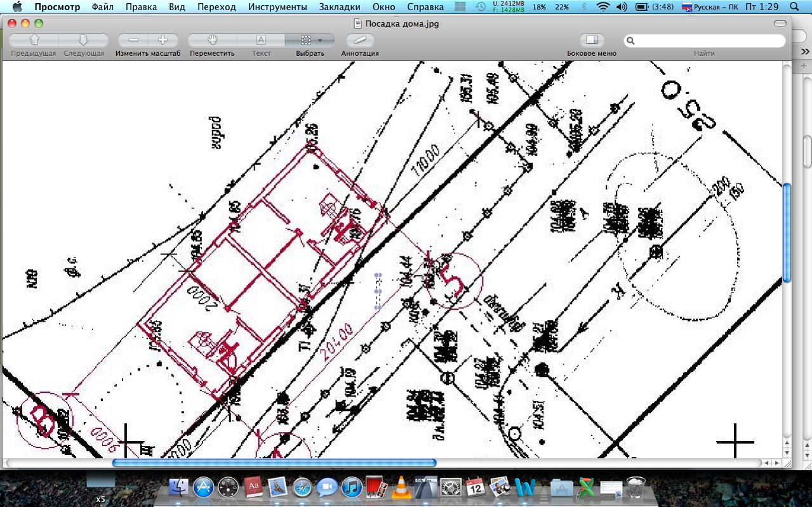This screenshot has width=812, height=507.
Task: Open the Закладки menu
Action: 342,7
